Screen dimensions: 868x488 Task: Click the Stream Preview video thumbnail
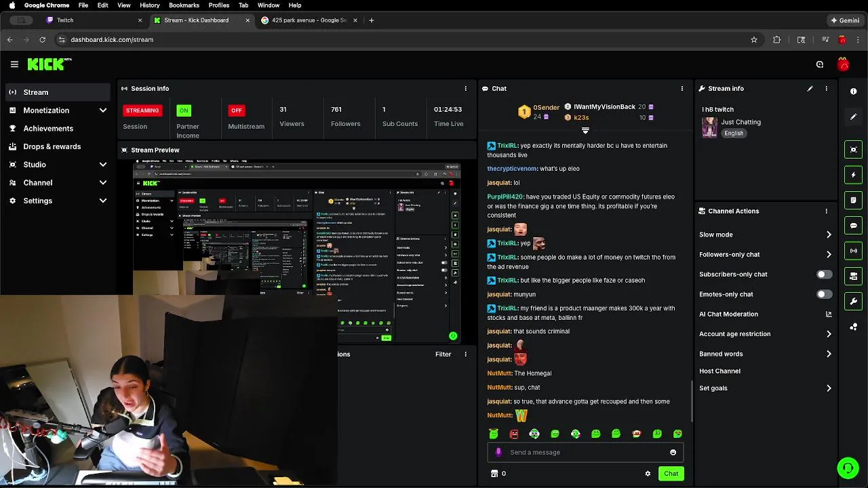pyautogui.click(x=297, y=252)
